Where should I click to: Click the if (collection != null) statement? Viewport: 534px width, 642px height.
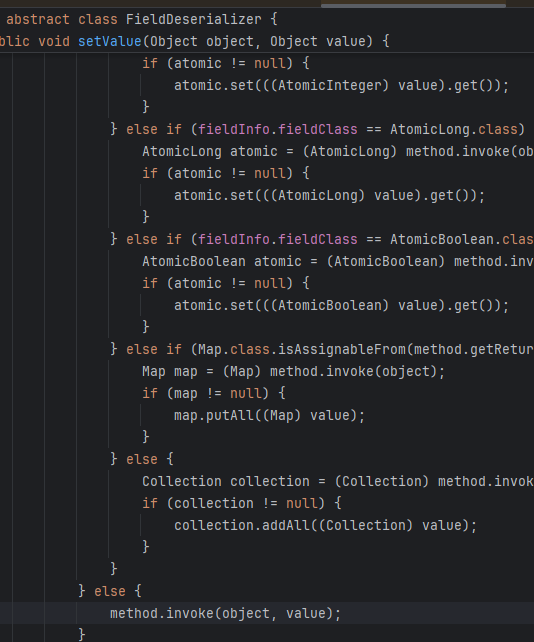pos(242,504)
